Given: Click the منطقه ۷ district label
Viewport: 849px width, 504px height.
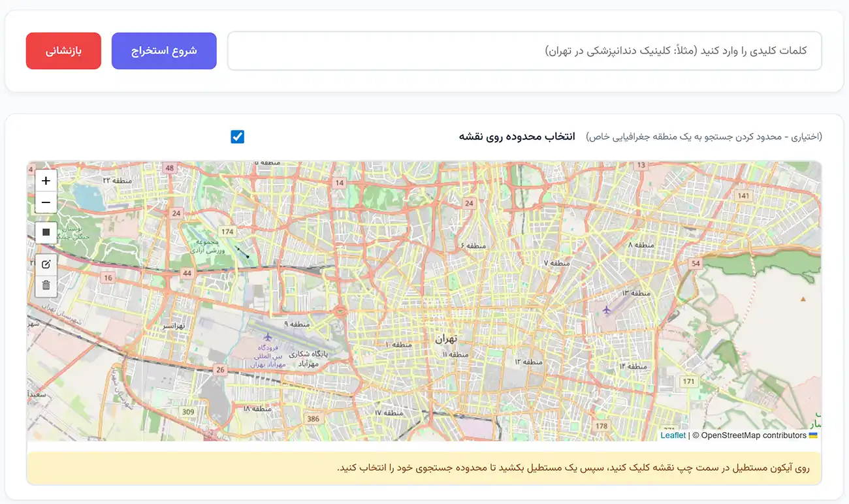Looking at the screenshot, I should pos(556,262).
